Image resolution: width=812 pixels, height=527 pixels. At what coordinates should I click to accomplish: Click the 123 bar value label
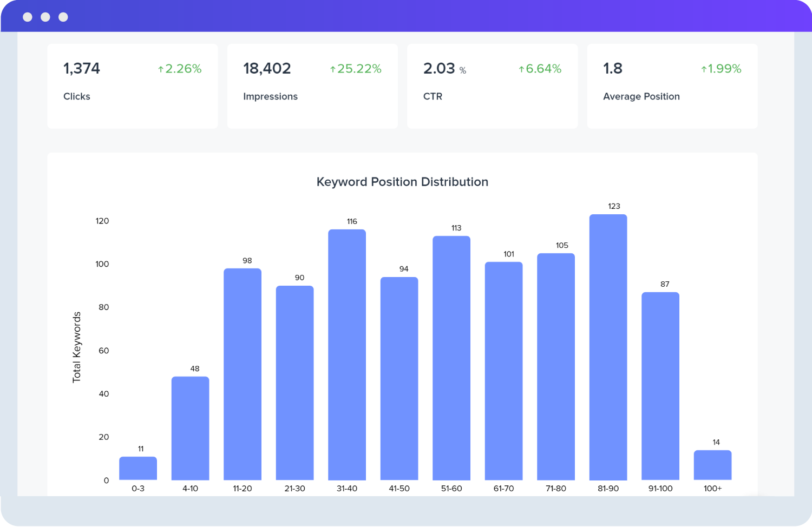click(614, 206)
